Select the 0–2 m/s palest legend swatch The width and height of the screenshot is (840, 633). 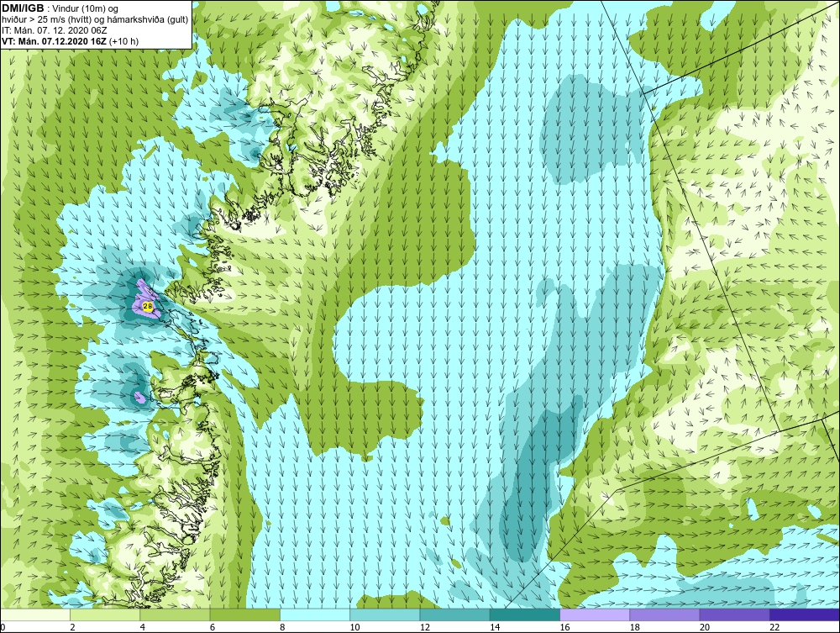34,615
